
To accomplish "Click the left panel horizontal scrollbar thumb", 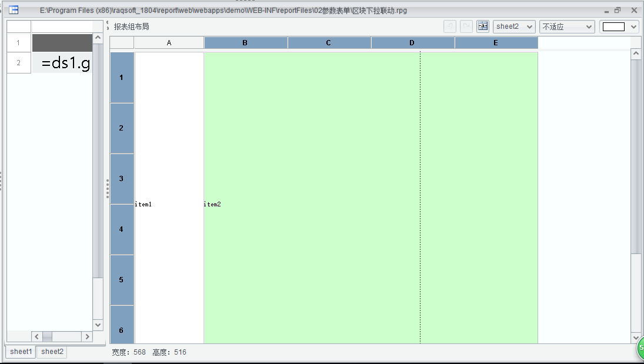I will pyautogui.click(x=47, y=337).
